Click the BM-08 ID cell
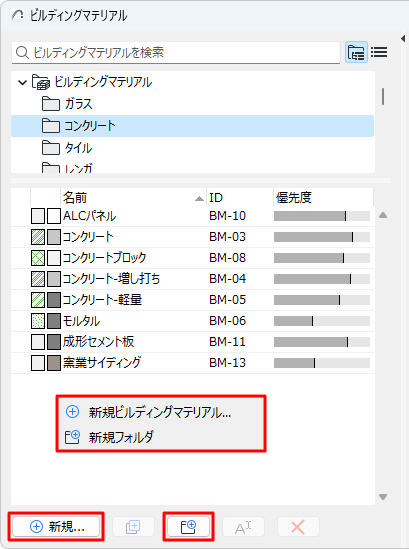The height and width of the screenshot is (549, 409). pyautogui.click(x=228, y=258)
